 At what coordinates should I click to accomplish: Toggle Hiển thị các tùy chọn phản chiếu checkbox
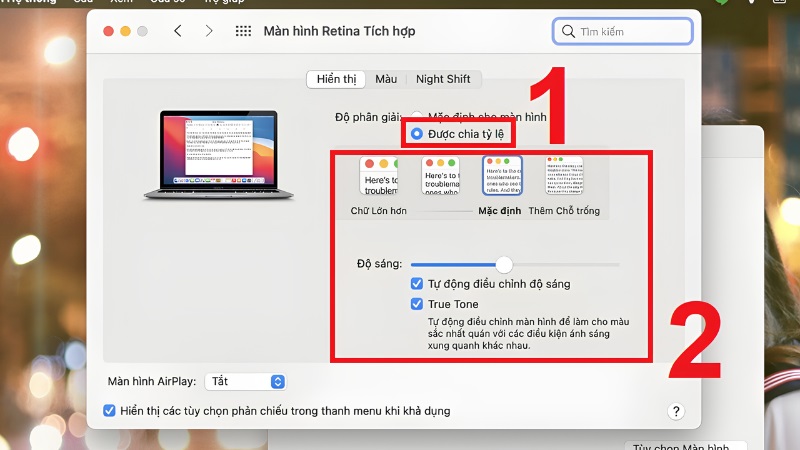click(109, 411)
